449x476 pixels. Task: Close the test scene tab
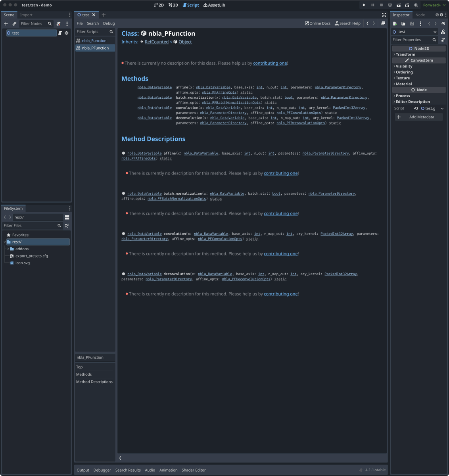94,15
